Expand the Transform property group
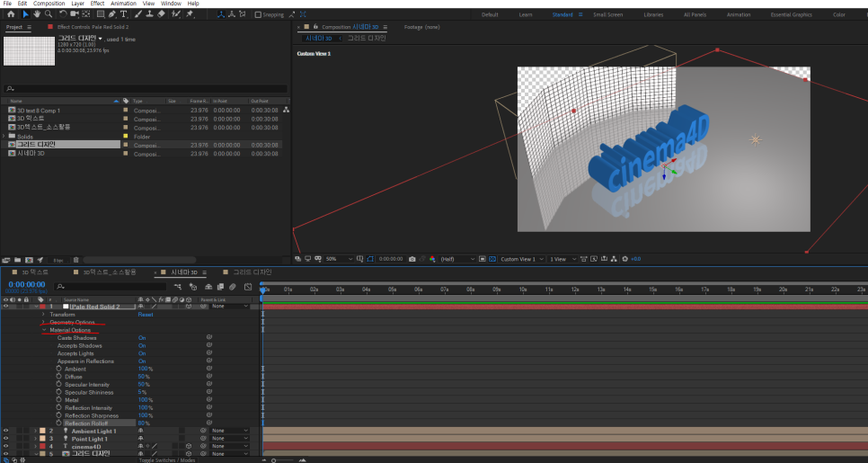Screen dimensions: 868x463 [44, 314]
